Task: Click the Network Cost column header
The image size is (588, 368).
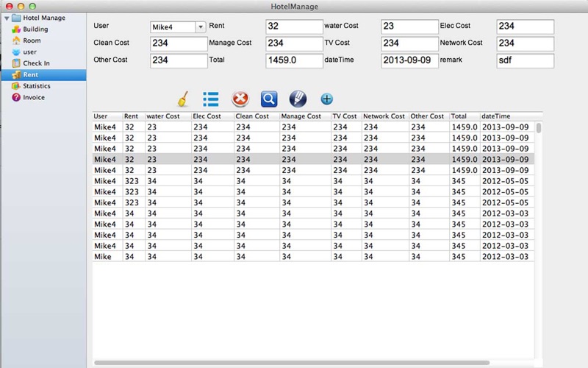Action: 384,116
